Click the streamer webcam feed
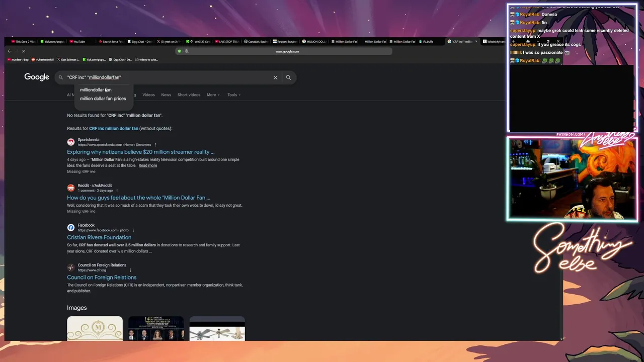The image size is (644, 362). (x=573, y=179)
